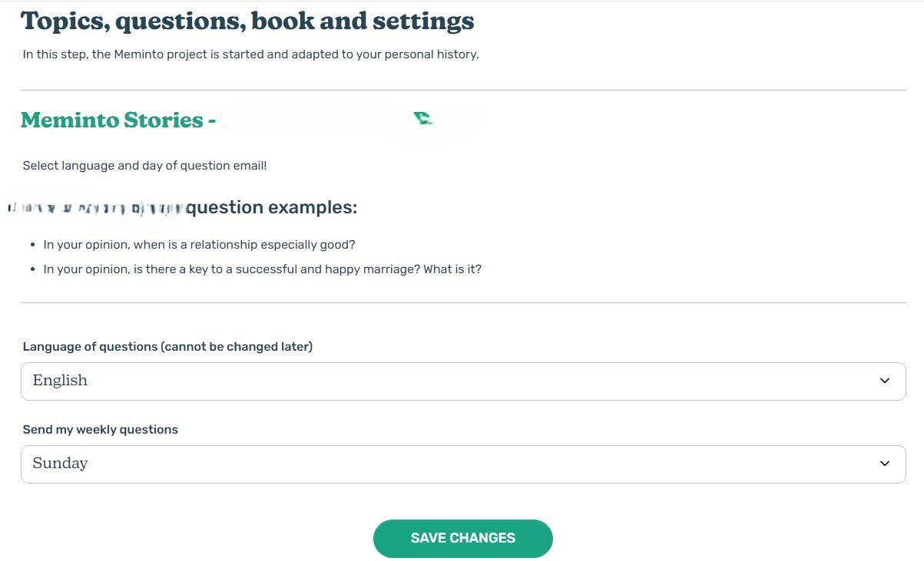The image size is (924, 561).
Task: Click 'Select language and day of question email!' text
Action: point(144,166)
